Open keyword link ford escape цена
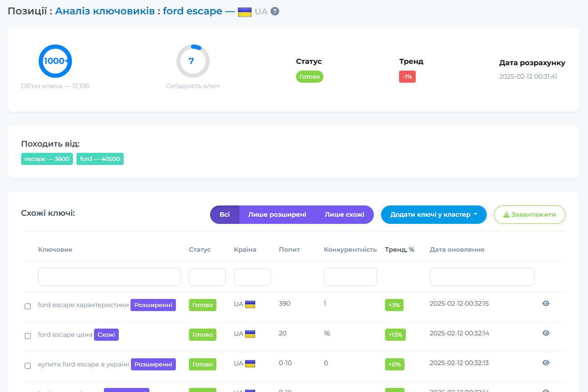588x392 pixels. point(65,334)
